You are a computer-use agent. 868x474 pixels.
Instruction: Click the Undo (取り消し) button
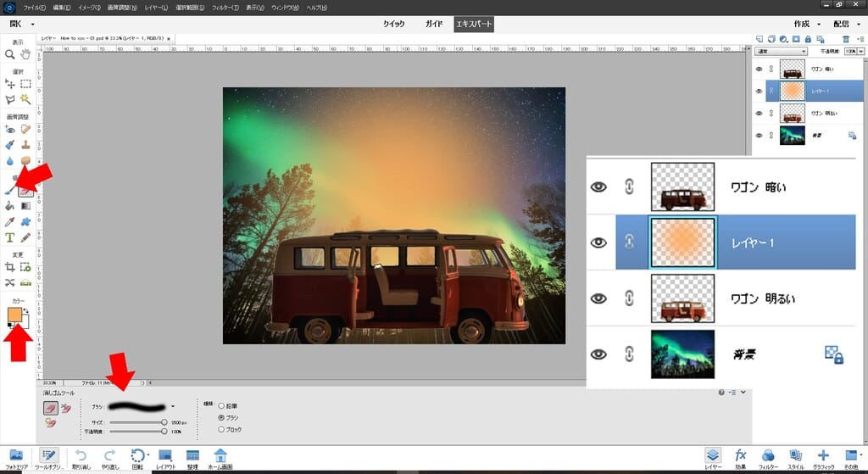coord(81,458)
